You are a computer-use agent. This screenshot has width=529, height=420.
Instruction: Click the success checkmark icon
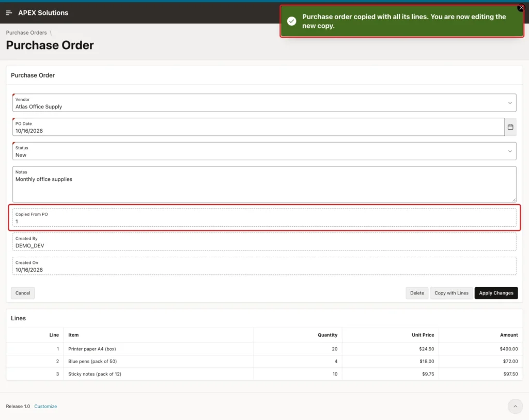291,21
